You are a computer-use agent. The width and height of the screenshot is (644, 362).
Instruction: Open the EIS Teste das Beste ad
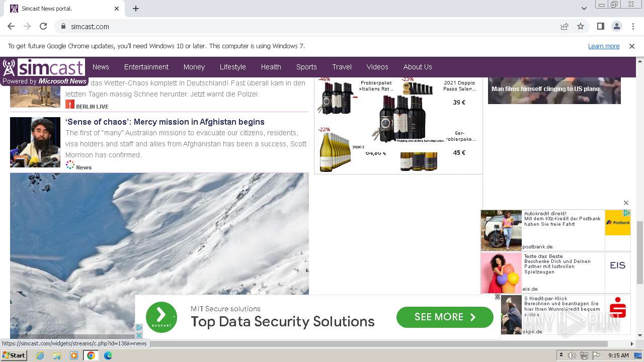click(x=555, y=273)
